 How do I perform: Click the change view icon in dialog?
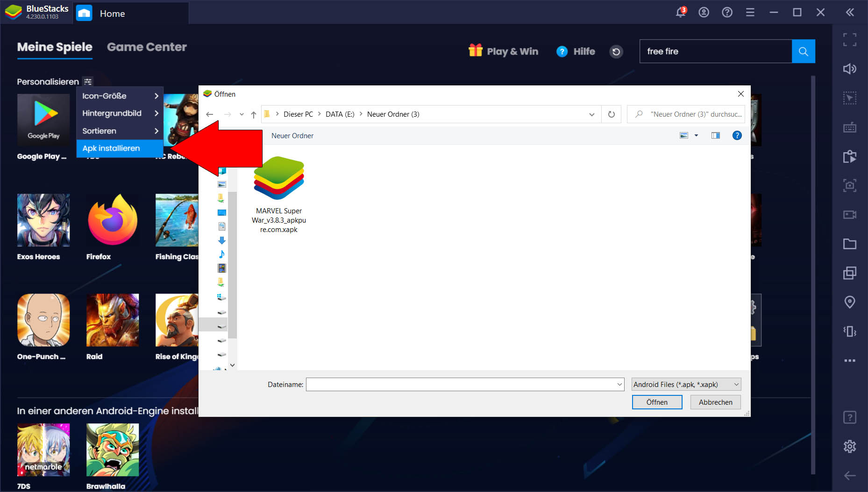point(684,135)
